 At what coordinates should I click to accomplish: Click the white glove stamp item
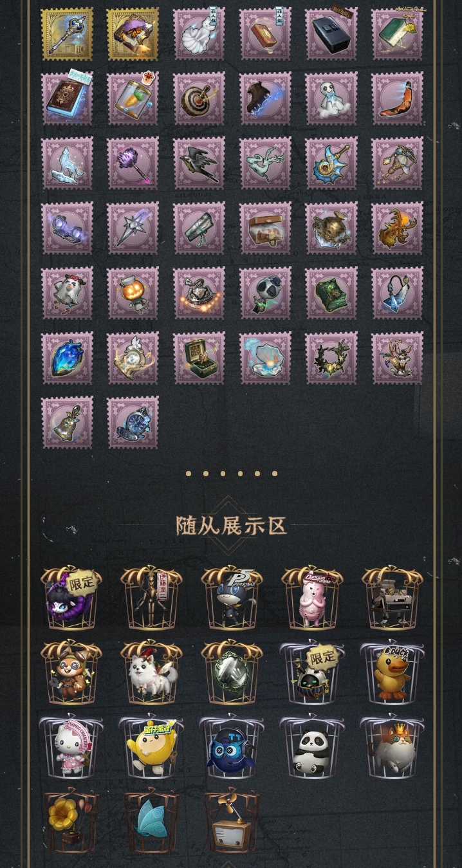199,33
